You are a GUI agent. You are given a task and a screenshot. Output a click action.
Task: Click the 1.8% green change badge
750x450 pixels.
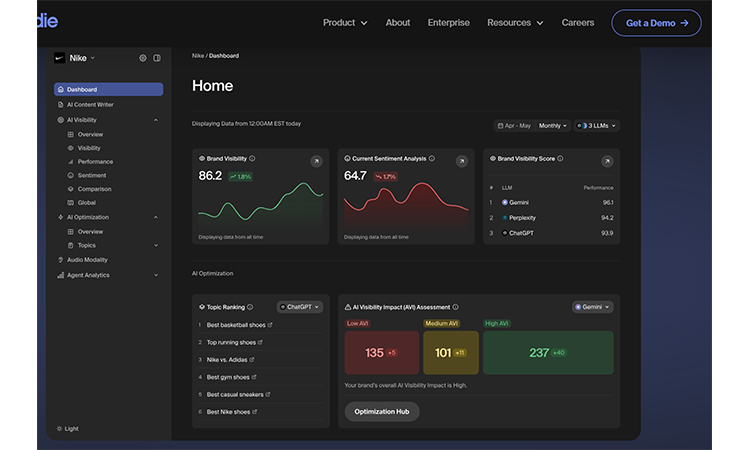(x=240, y=176)
